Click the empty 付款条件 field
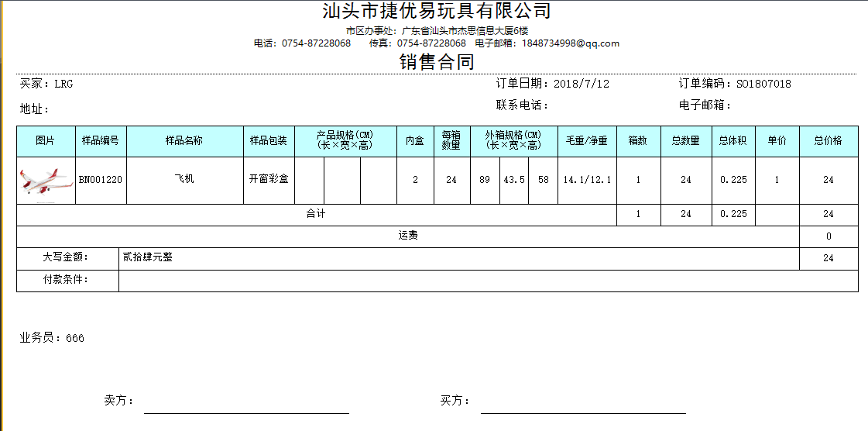The image size is (868, 431). pyautogui.click(x=488, y=281)
